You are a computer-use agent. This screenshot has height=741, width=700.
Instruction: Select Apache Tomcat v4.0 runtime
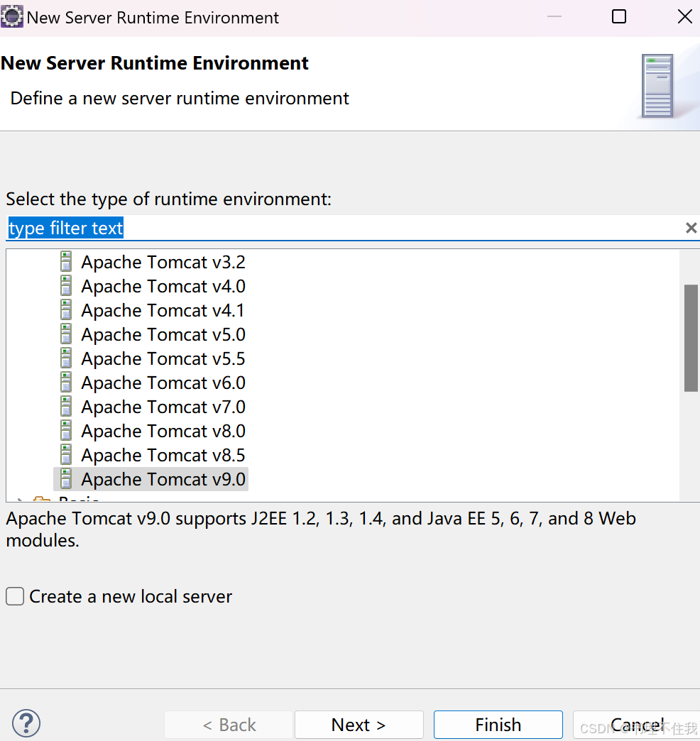point(163,286)
